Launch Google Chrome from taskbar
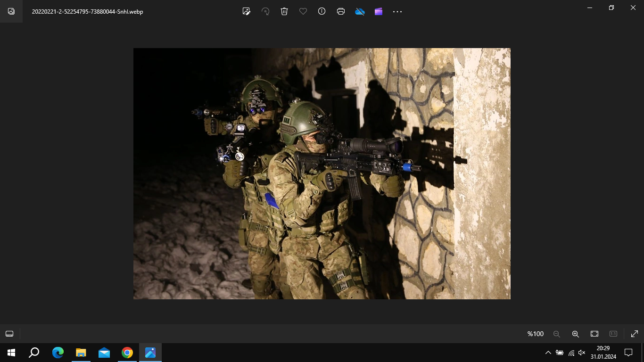Screen dimensions: 644x362 click(x=127, y=353)
